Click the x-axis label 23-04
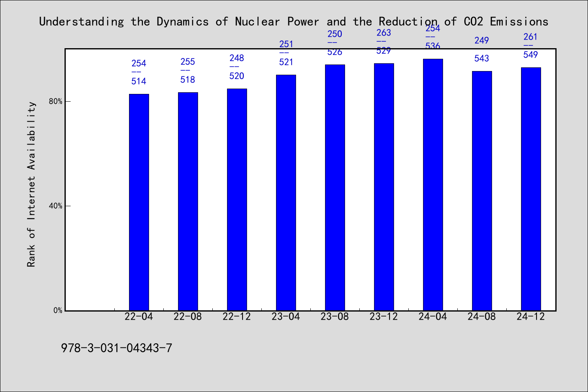This screenshot has height=392, width=588. tap(286, 317)
